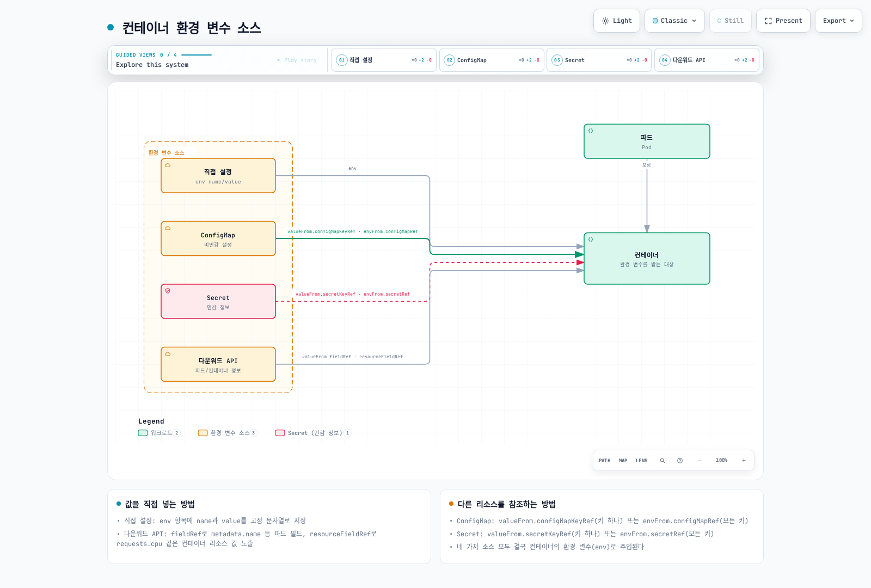The image size is (871, 588).
Task: Toggle 환경 변수 소스 legend filter
Action: pos(227,433)
